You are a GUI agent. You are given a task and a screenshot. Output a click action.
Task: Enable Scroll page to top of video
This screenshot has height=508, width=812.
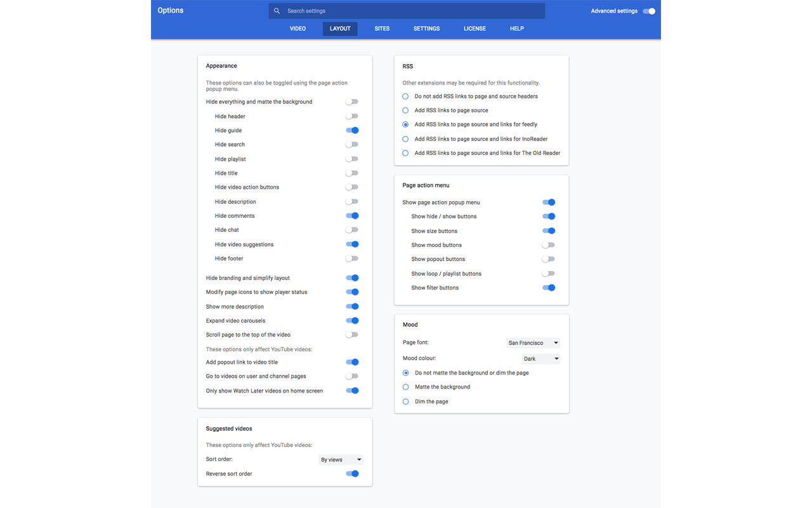(352, 335)
